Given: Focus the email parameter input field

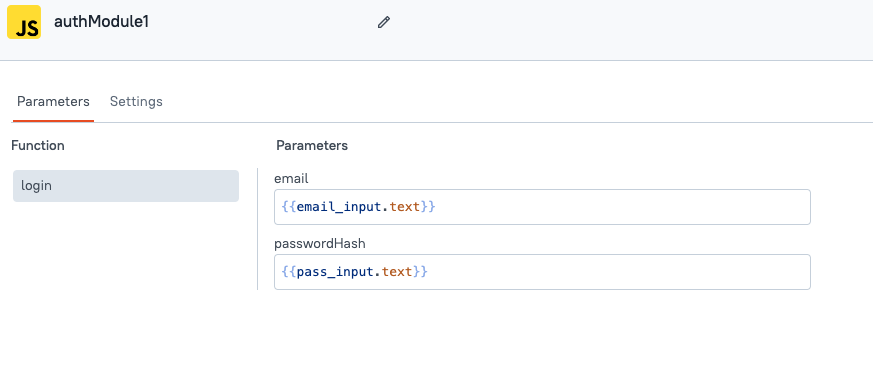Looking at the screenshot, I should click(542, 207).
